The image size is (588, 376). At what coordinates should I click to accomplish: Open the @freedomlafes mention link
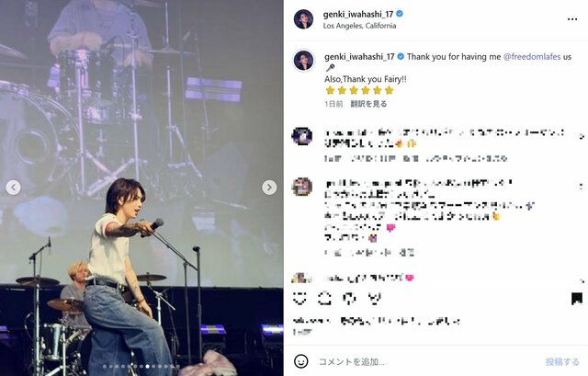point(532,57)
